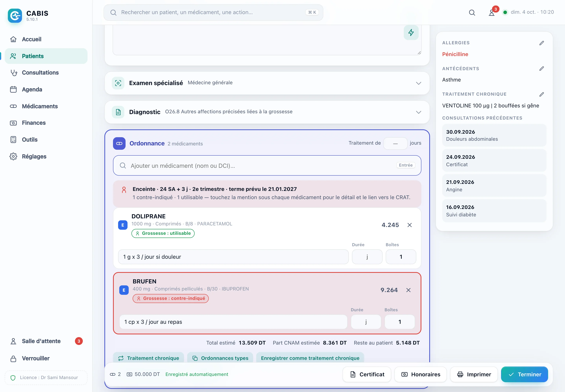The image size is (565, 392).
Task: Edit allergies with the pencil icon
Action: [x=542, y=43]
